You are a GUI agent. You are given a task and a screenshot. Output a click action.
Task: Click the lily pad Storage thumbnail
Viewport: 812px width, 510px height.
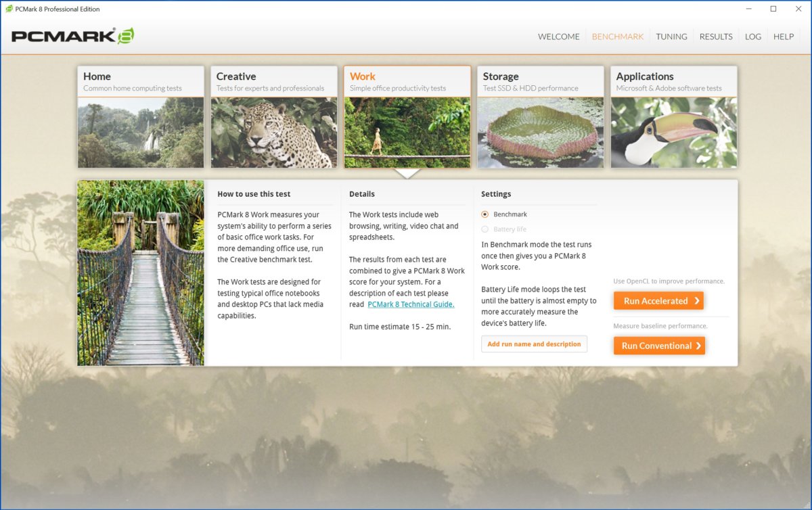pos(541,133)
